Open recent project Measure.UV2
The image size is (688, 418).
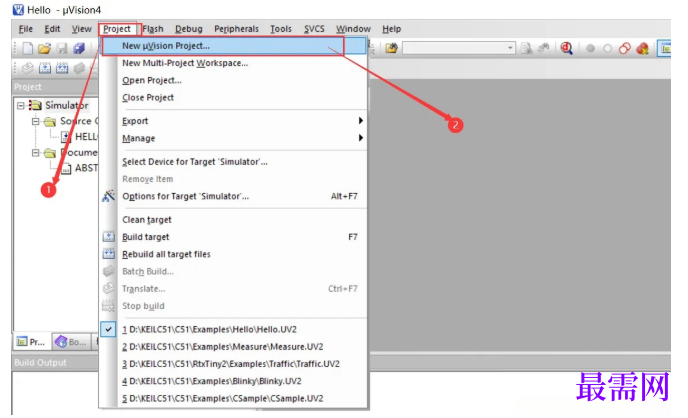tap(222, 347)
